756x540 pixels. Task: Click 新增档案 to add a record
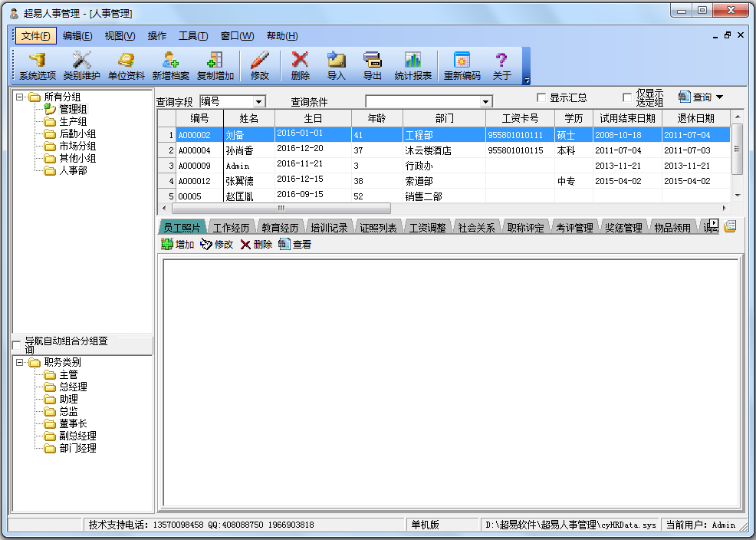point(170,65)
